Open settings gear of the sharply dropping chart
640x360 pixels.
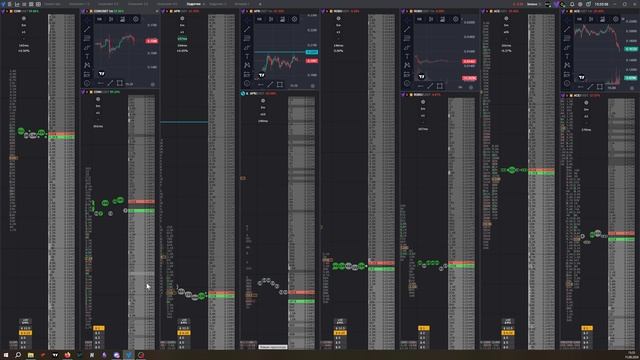click(x=616, y=19)
